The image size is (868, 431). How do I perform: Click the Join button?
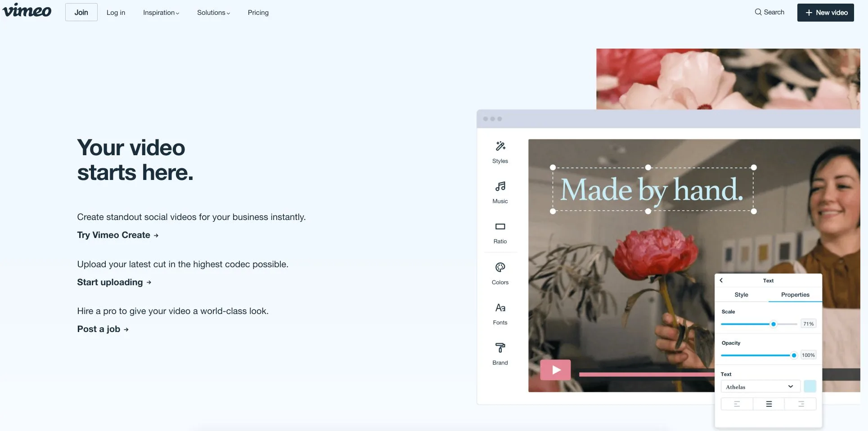[x=81, y=12]
